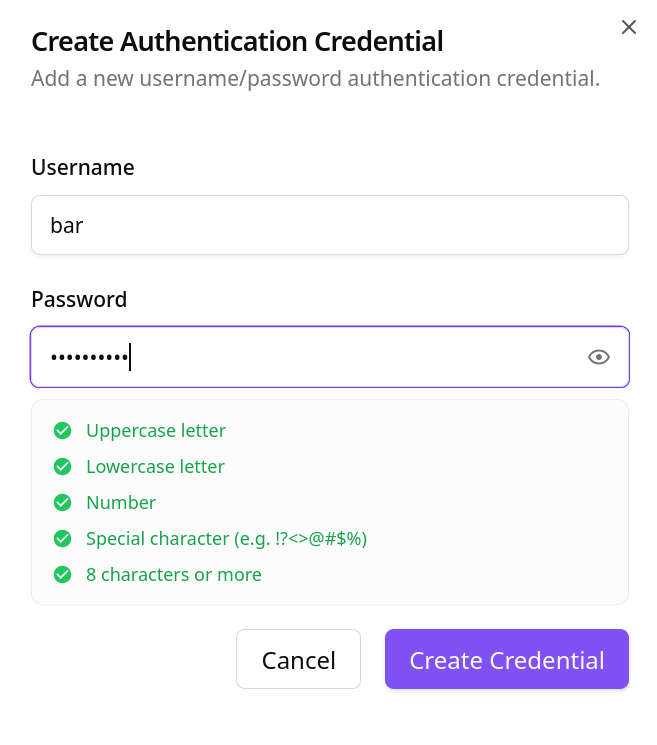Submit with the Create Credential button
657x745 pixels.
point(506,660)
